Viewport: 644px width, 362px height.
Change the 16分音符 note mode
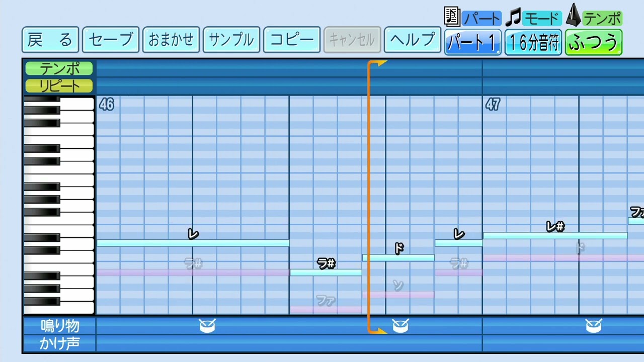click(x=533, y=42)
